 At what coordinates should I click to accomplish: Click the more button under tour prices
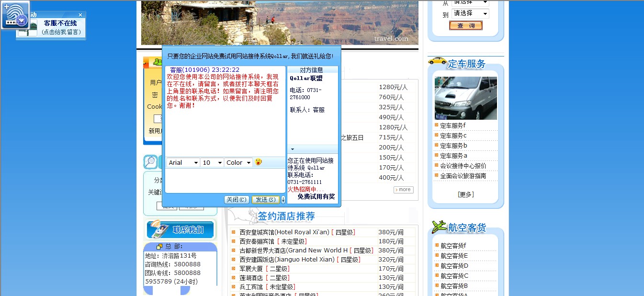pyautogui.click(x=403, y=190)
